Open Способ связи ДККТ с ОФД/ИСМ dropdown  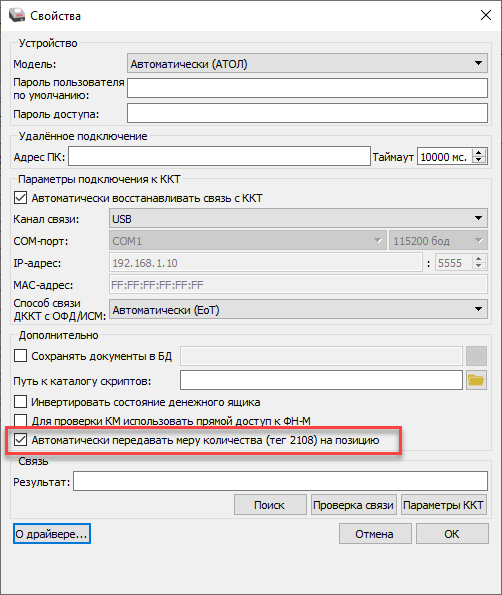[298, 310]
